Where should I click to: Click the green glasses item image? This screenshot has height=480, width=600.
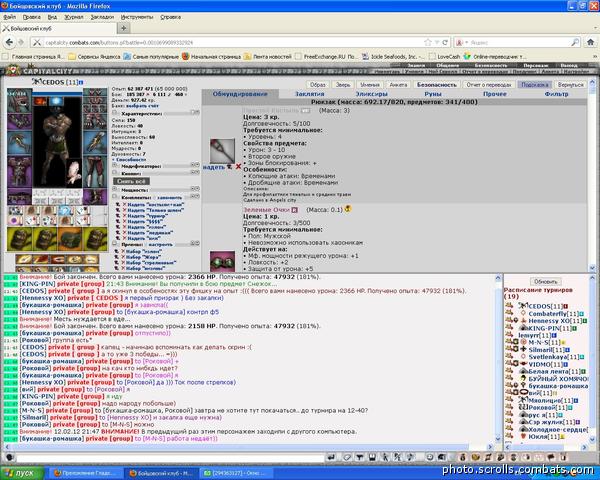[x=222, y=261]
